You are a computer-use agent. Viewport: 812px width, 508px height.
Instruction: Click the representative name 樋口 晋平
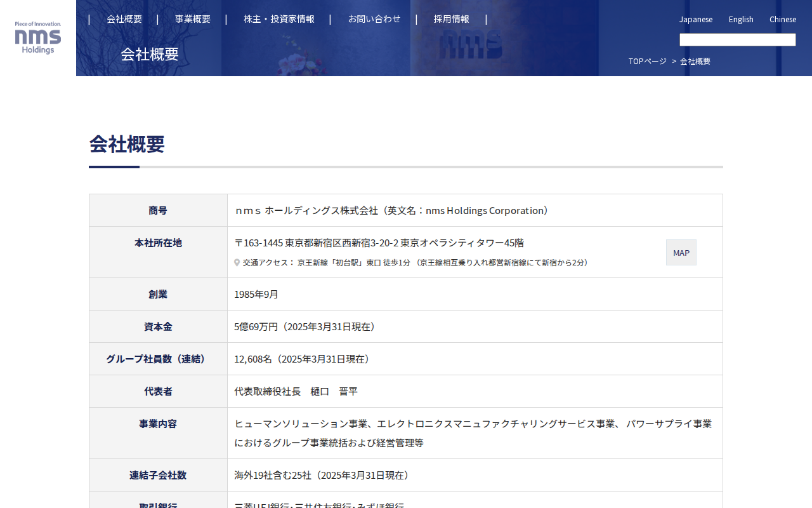point(334,391)
